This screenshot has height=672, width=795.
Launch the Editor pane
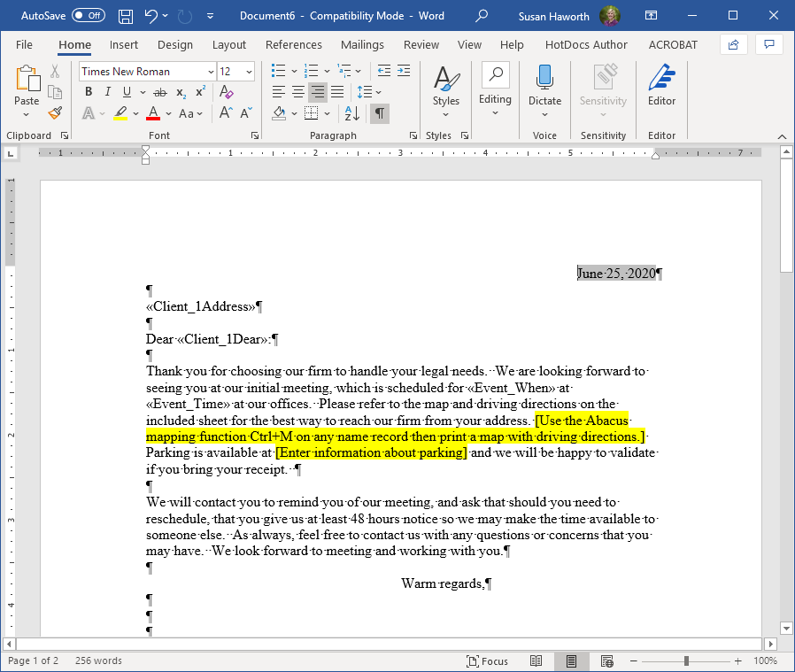coord(661,84)
